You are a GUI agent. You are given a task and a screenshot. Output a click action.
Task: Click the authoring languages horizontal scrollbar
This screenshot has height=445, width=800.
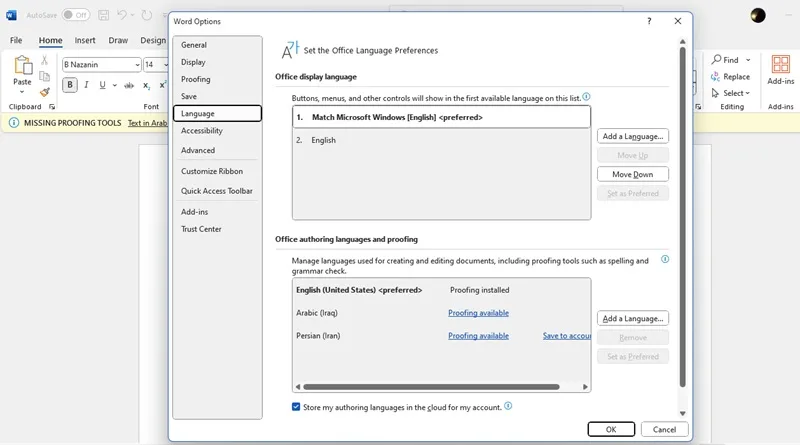tap(432, 387)
